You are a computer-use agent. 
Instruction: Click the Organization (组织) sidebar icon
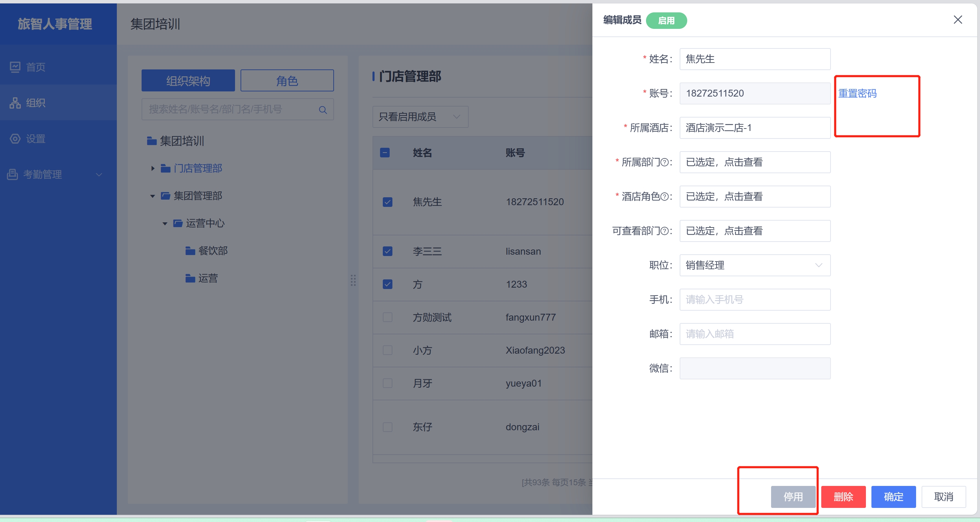[15, 103]
